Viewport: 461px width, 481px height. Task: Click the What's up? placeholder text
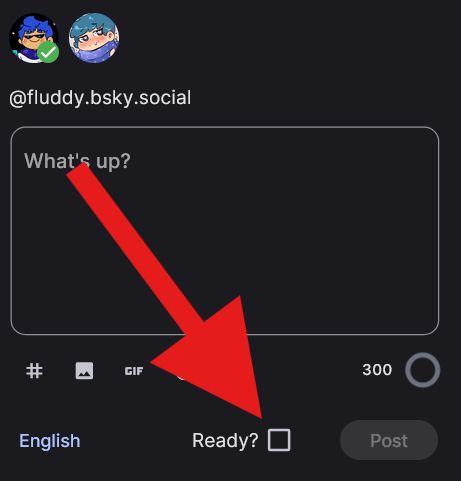(77, 161)
